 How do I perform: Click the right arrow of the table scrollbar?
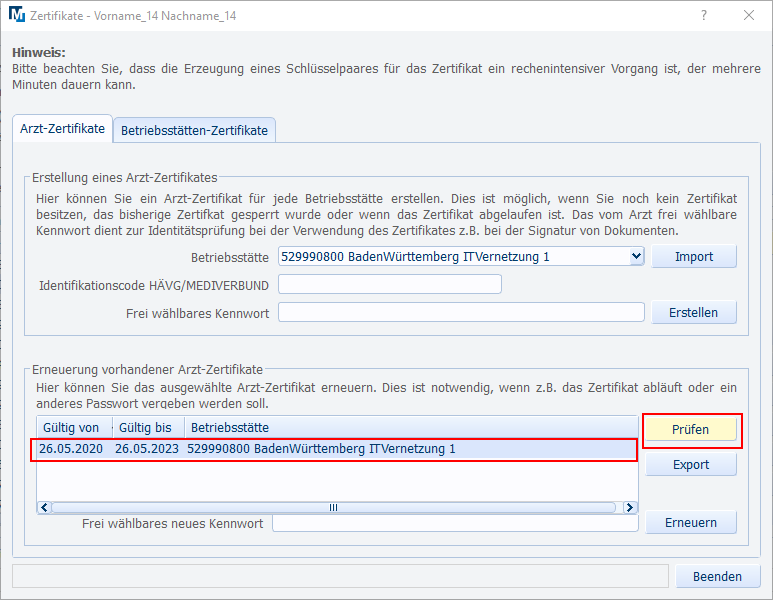pyautogui.click(x=630, y=507)
